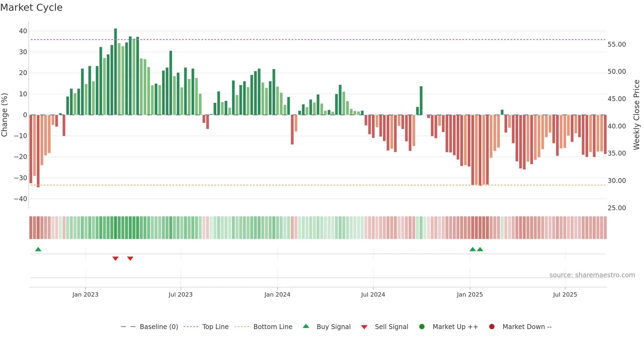Viewport: 644px width, 362px height.
Task: Click the tallest green bar above 40 percent
Action: (115, 72)
